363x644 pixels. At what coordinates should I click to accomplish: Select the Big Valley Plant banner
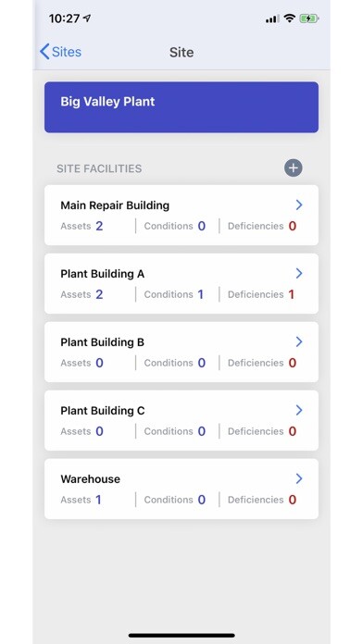(x=181, y=107)
